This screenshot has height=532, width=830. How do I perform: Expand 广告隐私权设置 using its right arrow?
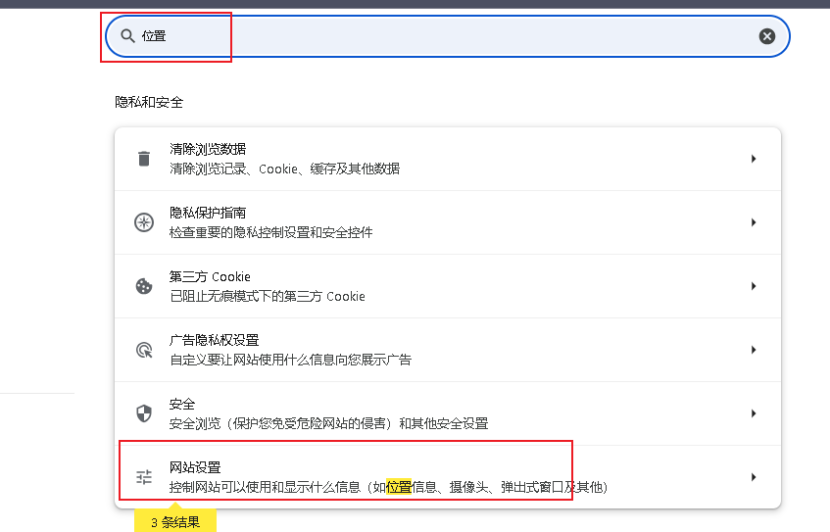pos(753,350)
